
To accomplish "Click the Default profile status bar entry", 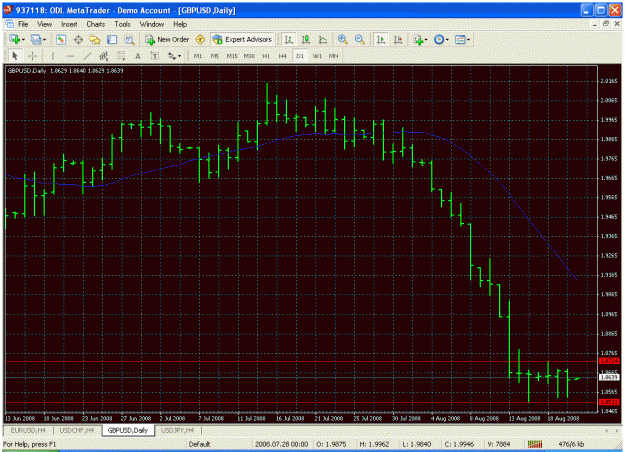I will pos(199,444).
